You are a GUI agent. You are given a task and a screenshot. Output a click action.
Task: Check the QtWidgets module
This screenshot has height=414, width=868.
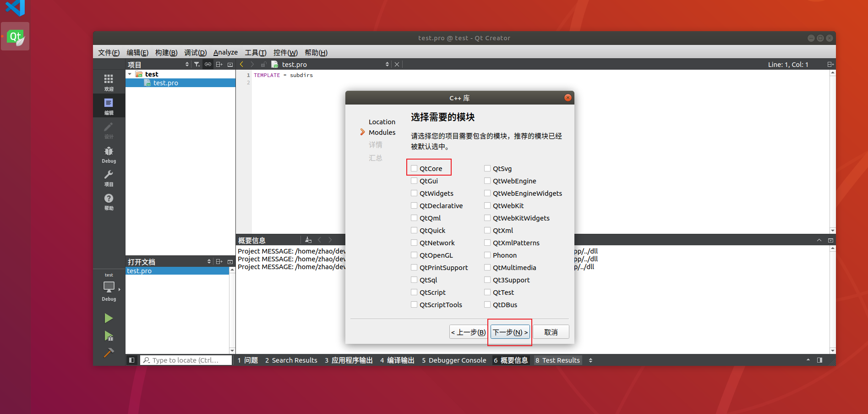[414, 193]
